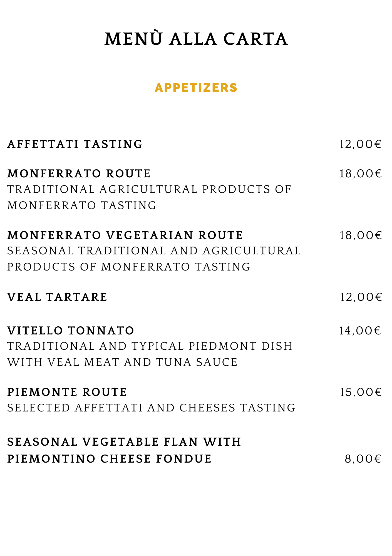Click the Veal Tartare 12,00€ price
Image resolution: width=392 pixels, height=556 pixels.
click(361, 297)
